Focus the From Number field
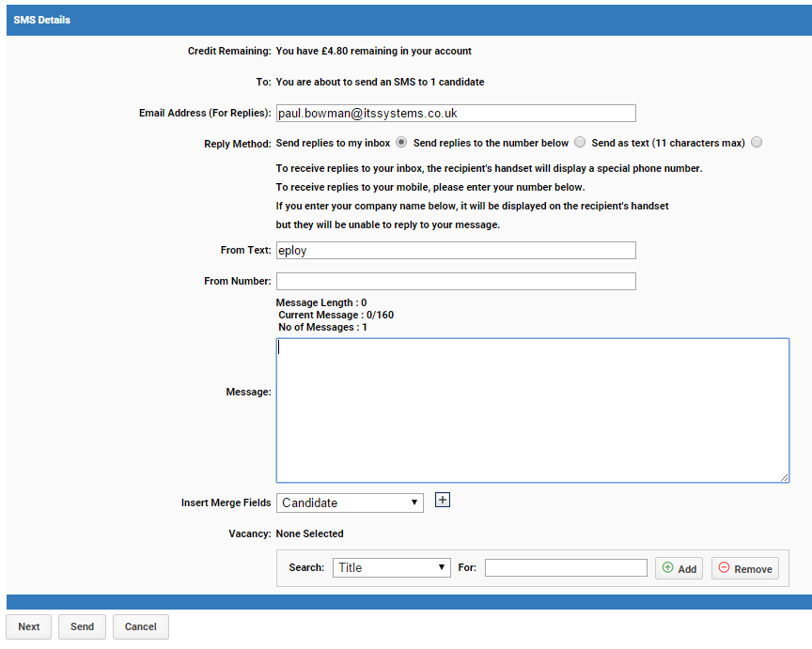This screenshot has width=812, height=649. click(456, 282)
